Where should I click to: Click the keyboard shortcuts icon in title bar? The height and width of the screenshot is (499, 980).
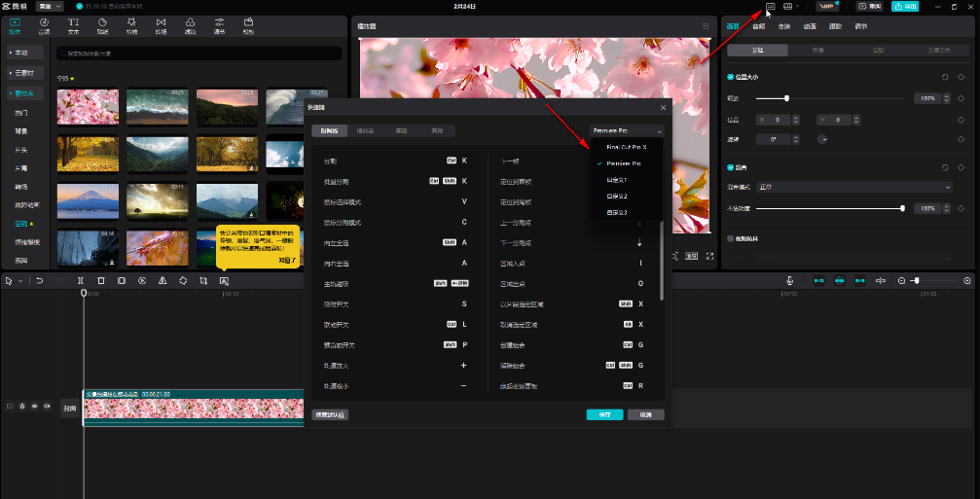click(770, 6)
